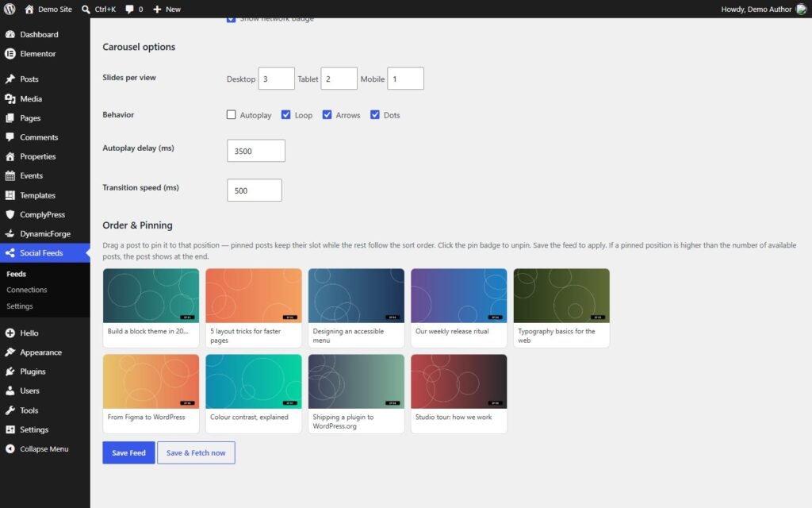The image size is (812, 508).
Task: Click the Media icon in the sidebar
Action: click(10, 98)
